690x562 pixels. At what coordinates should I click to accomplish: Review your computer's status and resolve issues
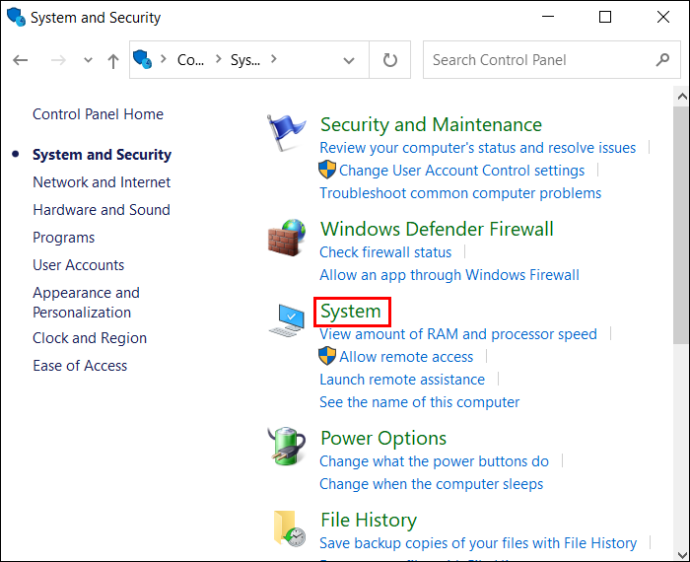[477, 148]
